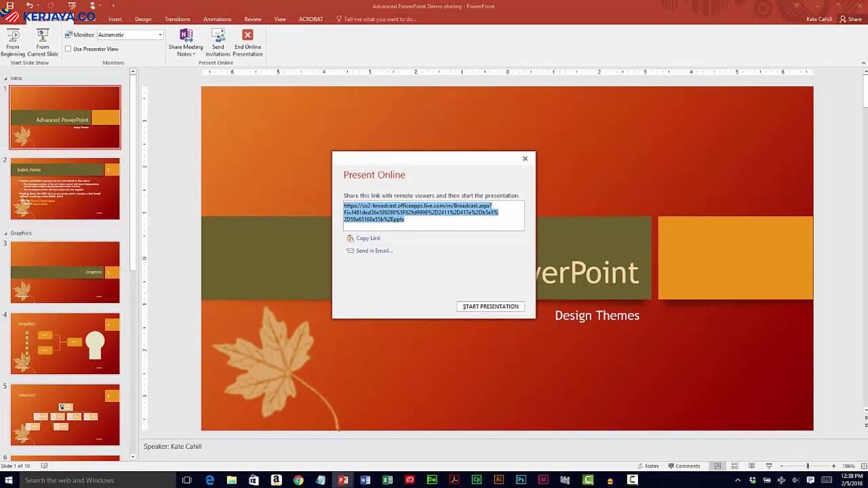This screenshot has height=488, width=868.
Task: Open the Comments pane from status bar
Action: click(684, 466)
